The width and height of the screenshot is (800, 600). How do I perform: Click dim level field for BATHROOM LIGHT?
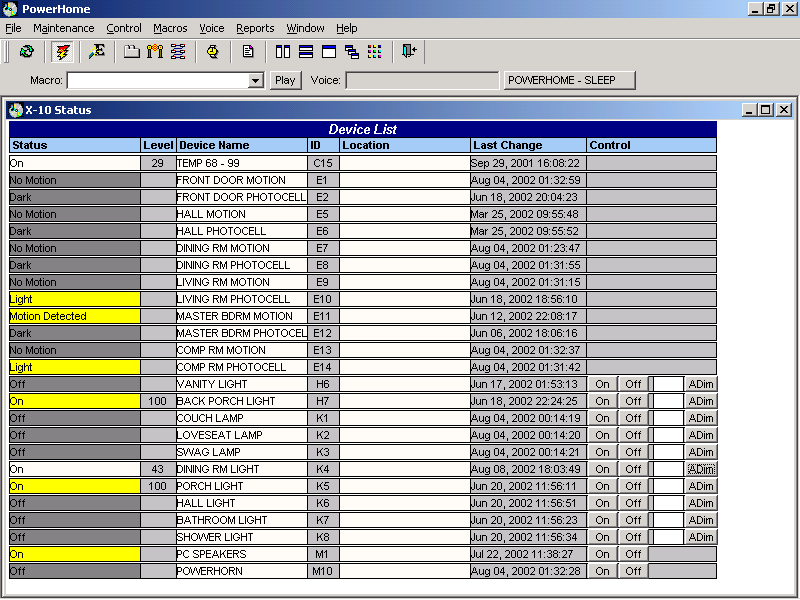point(668,520)
